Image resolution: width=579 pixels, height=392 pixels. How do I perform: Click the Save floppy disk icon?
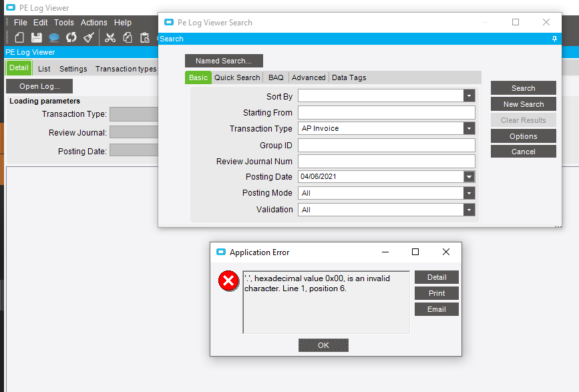37,37
